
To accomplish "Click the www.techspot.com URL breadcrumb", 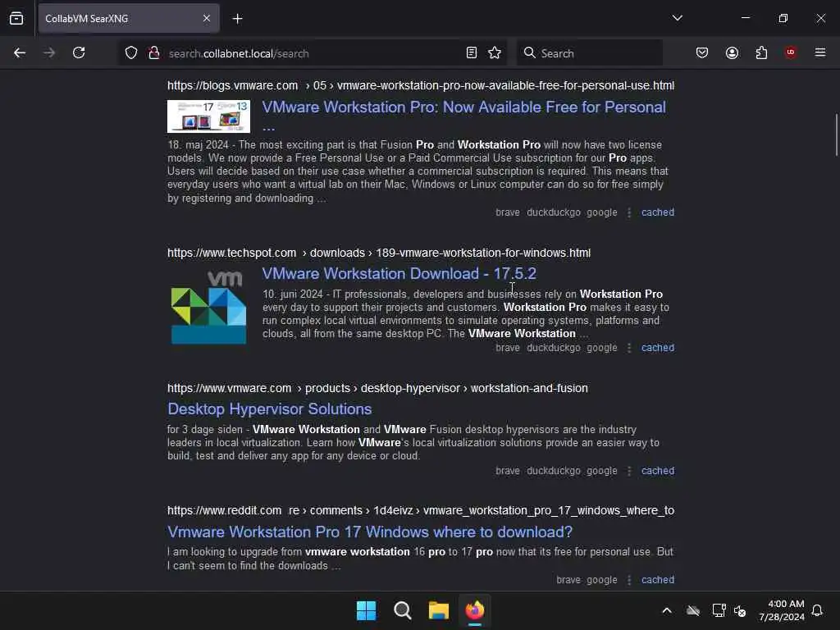I will [379, 253].
